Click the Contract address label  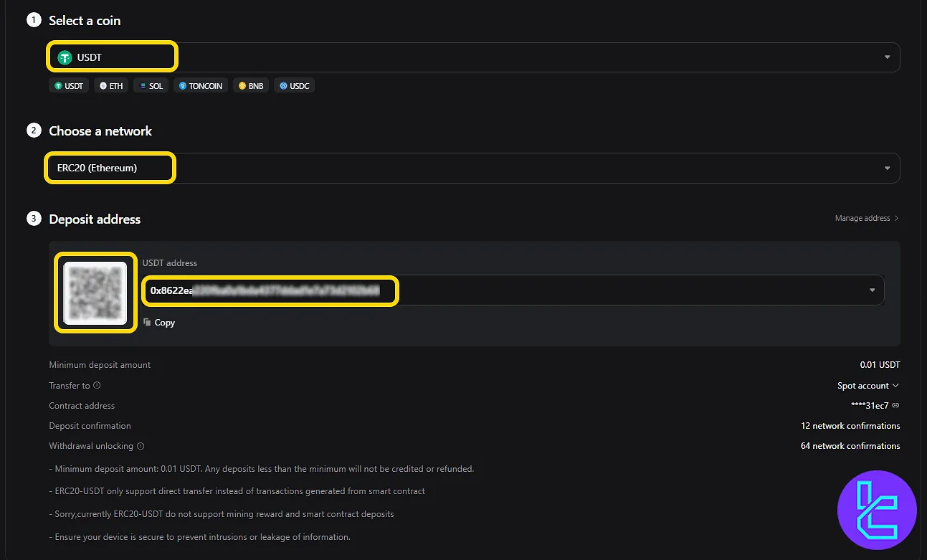[82, 406]
